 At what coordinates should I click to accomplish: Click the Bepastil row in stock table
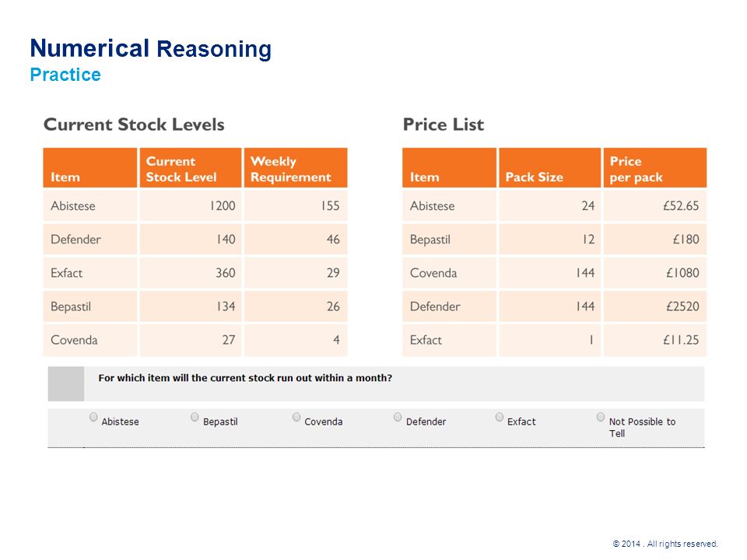tap(195, 306)
